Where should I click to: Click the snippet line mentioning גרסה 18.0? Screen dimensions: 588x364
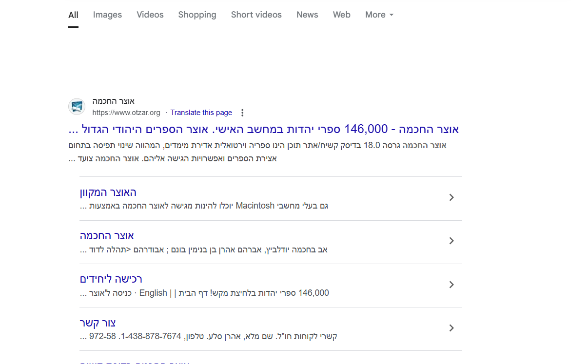click(x=257, y=146)
